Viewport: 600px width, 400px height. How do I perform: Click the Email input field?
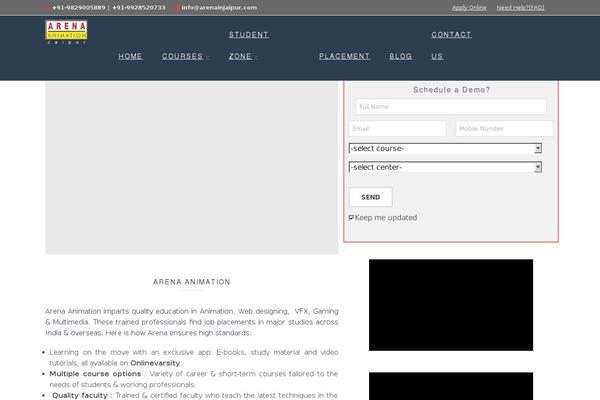(x=397, y=129)
